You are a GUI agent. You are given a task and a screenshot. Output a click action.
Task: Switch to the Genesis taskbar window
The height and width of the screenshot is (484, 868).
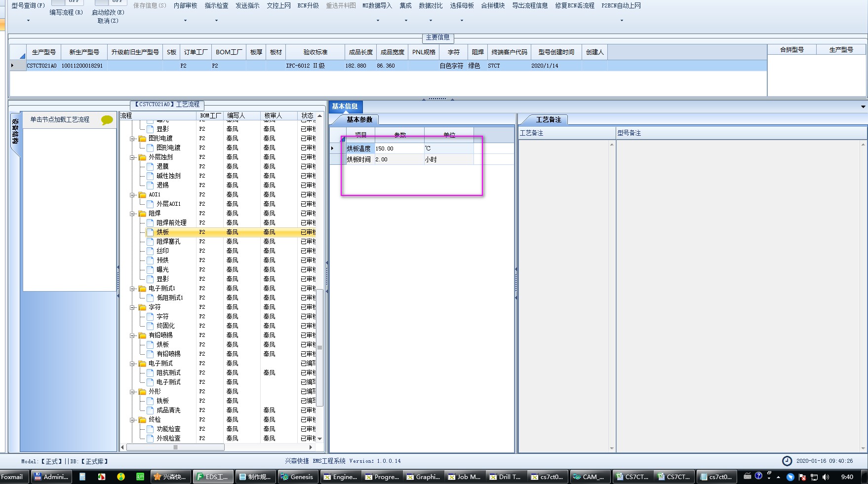(x=297, y=477)
